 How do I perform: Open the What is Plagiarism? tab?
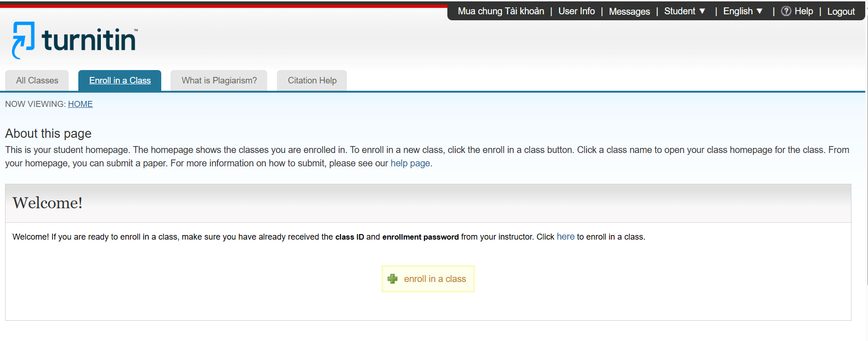click(x=219, y=81)
